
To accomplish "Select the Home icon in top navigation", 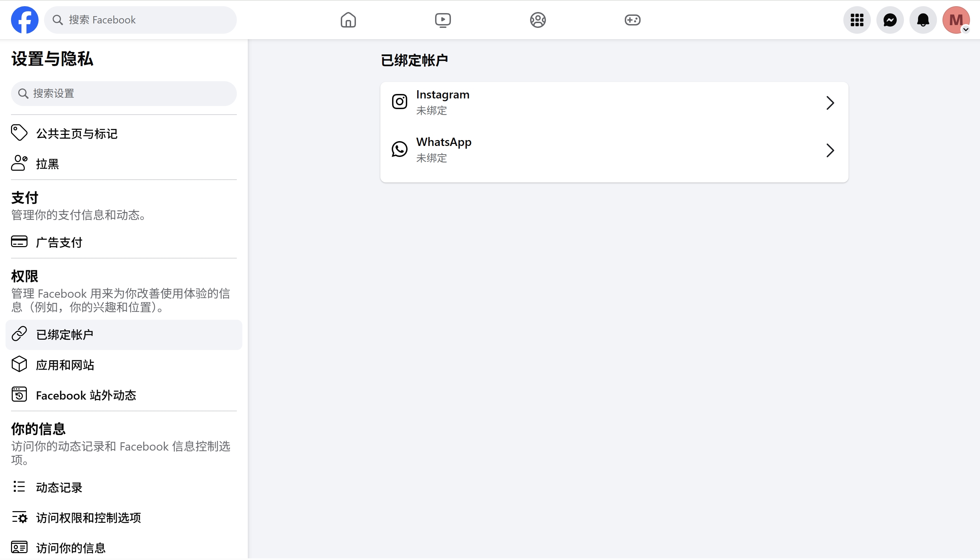I will [x=348, y=20].
